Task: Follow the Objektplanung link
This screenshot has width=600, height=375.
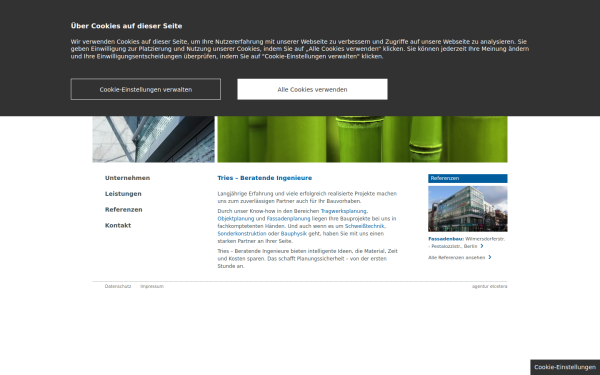Action: point(236,218)
